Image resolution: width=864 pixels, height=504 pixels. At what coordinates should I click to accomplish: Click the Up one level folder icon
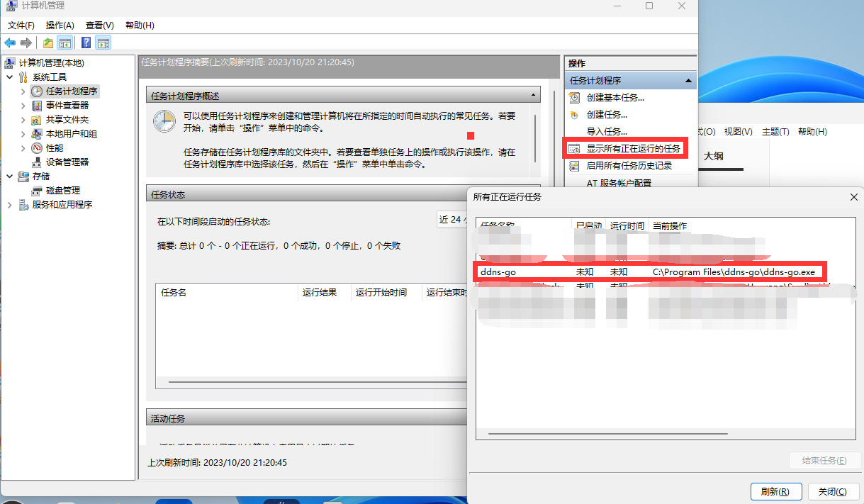(x=48, y=43)
